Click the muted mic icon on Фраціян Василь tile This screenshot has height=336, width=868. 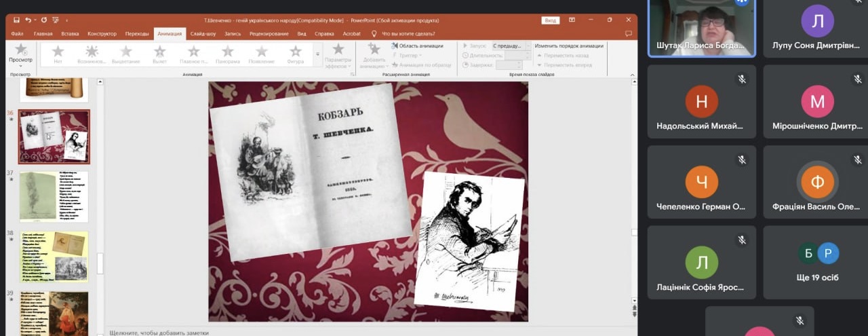tap(857, 160)
